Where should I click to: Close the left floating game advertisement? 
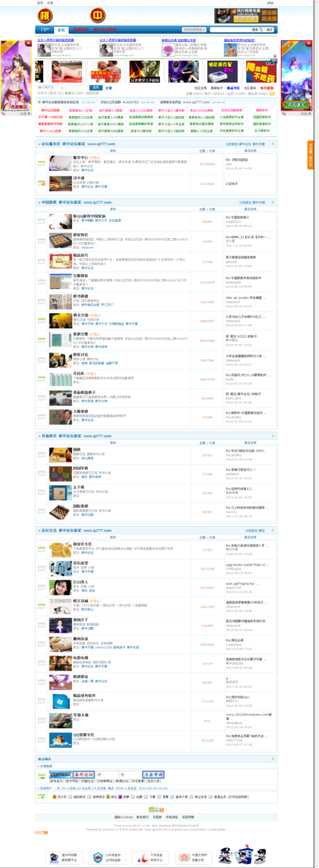(28, 43)
